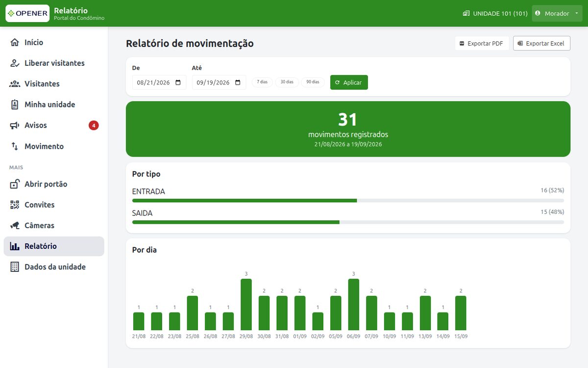Click Exportar PDF button
Screen dimensions: 588x368
point(482,44)
